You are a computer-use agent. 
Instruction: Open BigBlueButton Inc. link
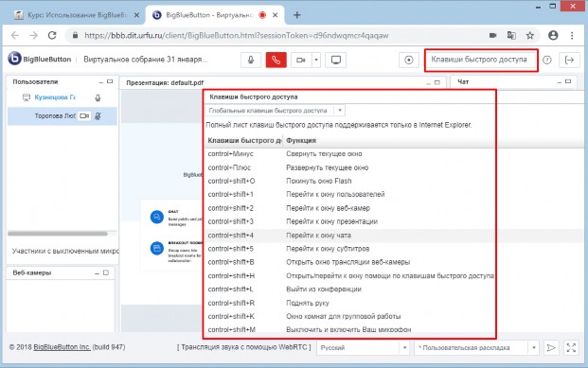point(62,347)
